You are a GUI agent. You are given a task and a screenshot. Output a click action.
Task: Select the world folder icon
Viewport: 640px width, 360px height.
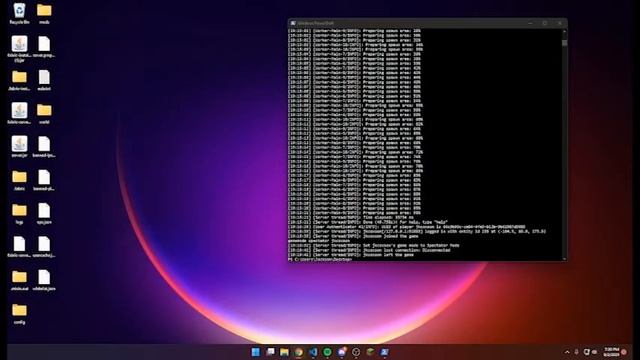coord(44,113)
